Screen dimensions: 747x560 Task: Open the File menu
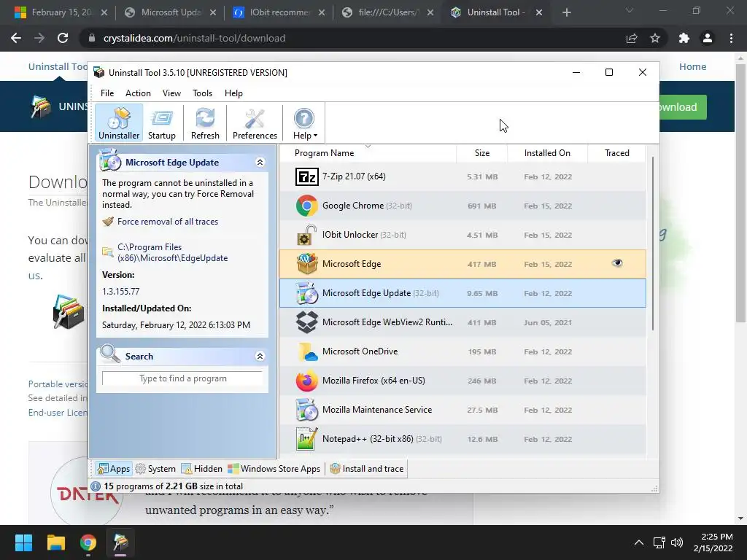[x=107, y=93]
